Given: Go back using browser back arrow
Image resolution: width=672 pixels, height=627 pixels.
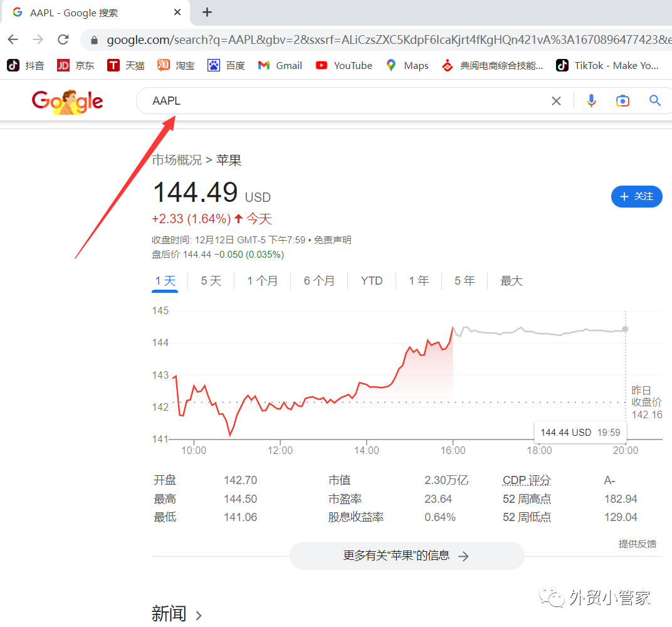Looking at the screenshot, I should tap(13, 40).
